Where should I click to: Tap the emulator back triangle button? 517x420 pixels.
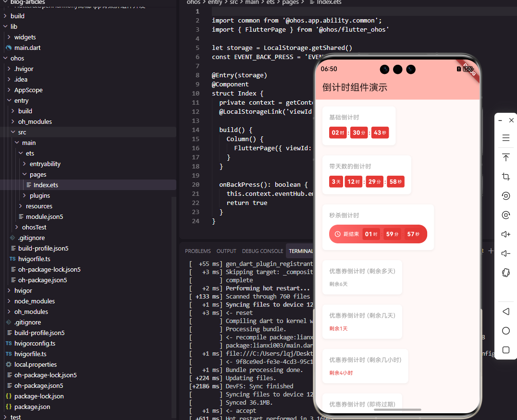[506, 312]
